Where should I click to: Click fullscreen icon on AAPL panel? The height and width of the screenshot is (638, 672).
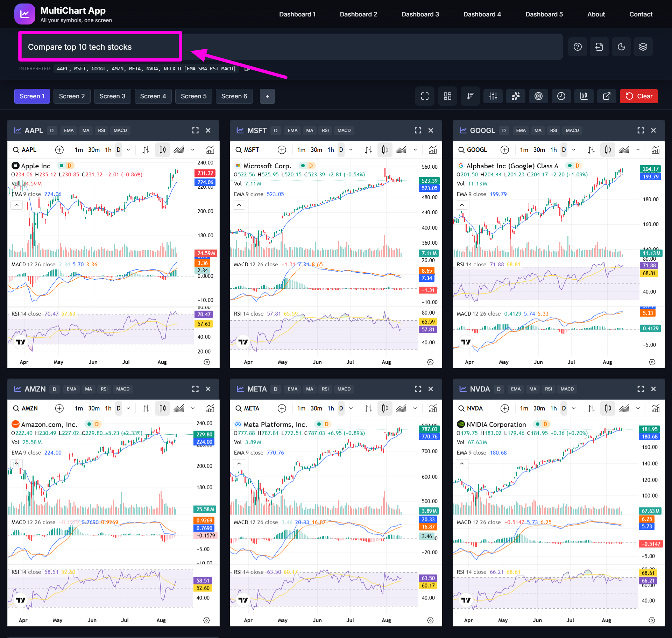pos(195,131)
